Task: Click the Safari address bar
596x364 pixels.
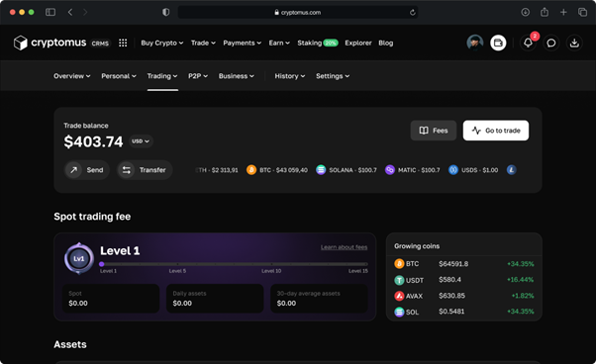Action: coord(298,12)
